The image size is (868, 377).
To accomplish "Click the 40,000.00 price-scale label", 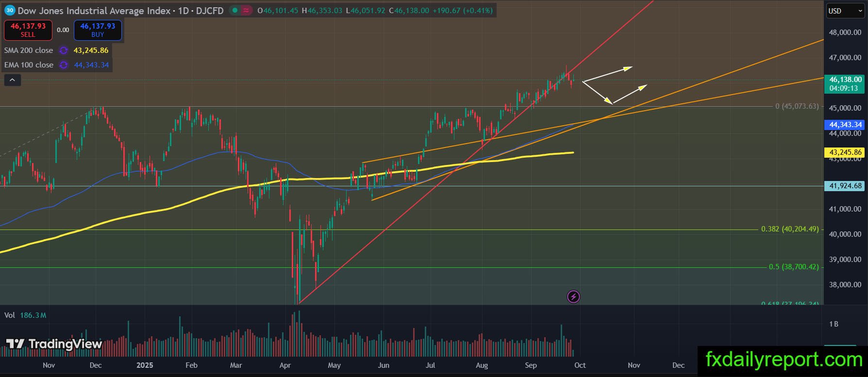I will (x=845, y=234).
